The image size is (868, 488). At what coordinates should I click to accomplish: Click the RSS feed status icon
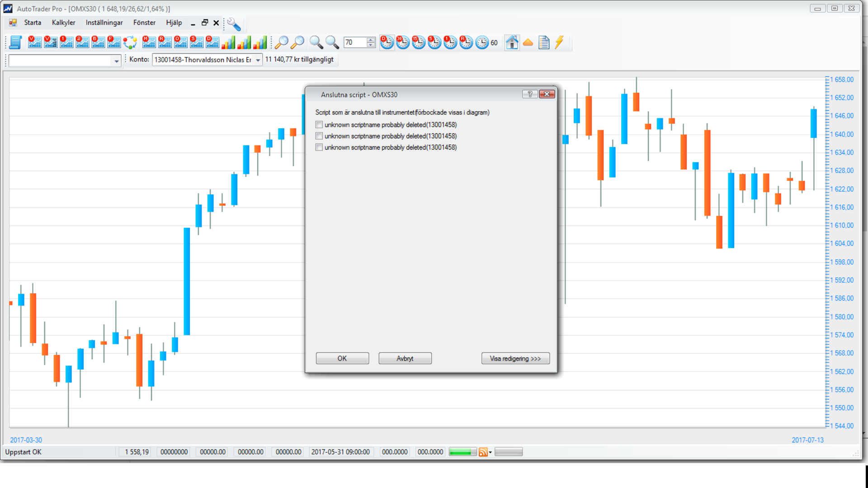(x=483, y=452)
